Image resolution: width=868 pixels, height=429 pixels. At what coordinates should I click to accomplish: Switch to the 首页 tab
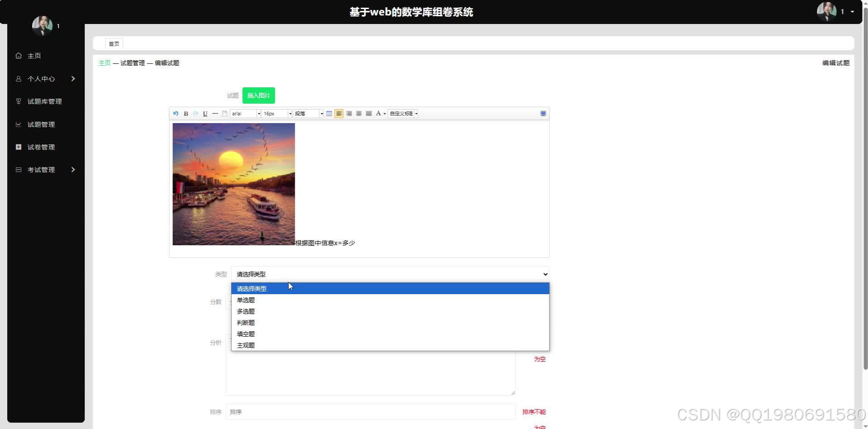point(114,44)
